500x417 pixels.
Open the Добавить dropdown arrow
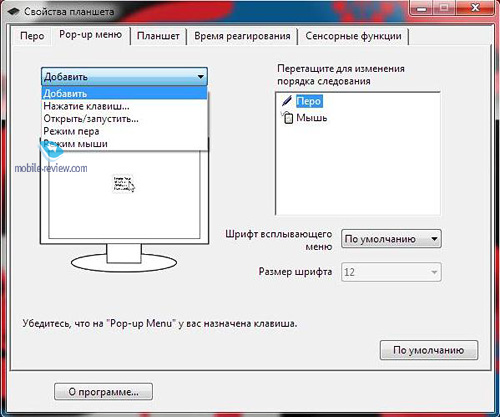(x=201, y=77)
